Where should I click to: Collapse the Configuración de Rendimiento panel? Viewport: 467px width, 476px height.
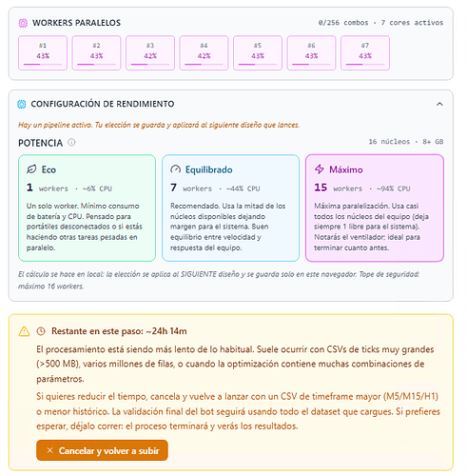(439, 104)
